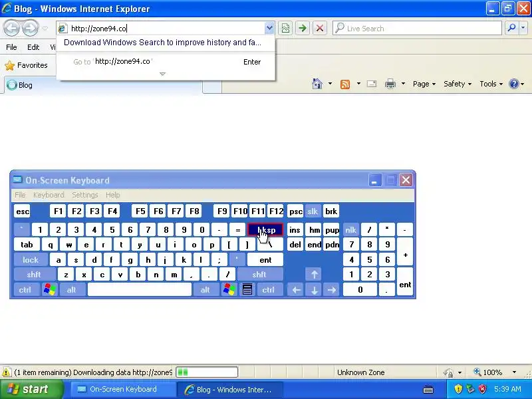The height and width of the screenshot is (399, 532).
Task: Open search provider options dropdown
Action: [523, 28]
